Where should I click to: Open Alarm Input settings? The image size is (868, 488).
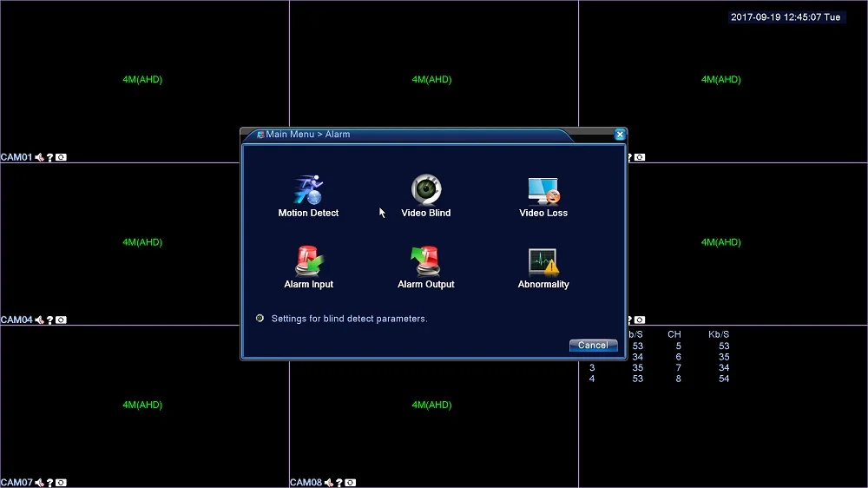[x=308, y=267]
